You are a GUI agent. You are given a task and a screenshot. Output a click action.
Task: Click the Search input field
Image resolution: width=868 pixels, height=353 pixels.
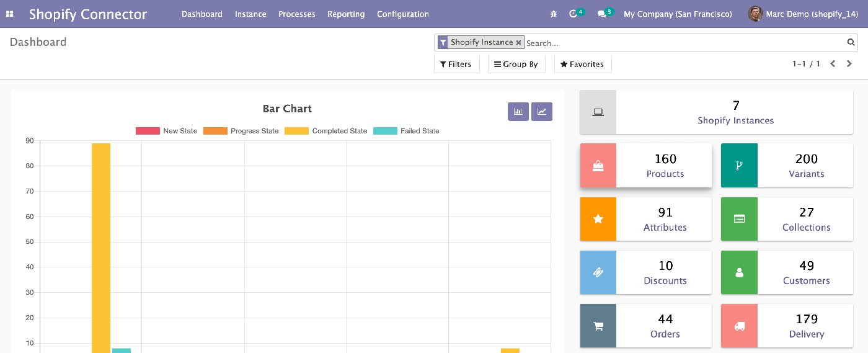(684, 43)
